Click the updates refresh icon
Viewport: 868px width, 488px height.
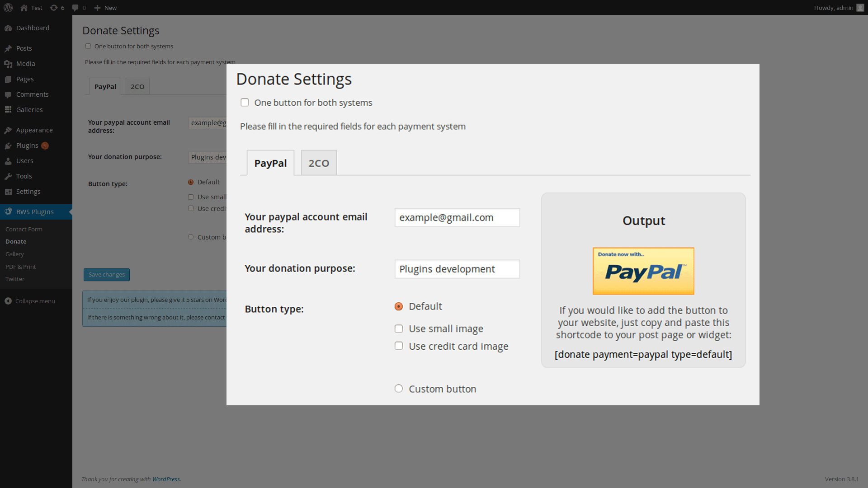pyautogui.click(x=53, y=8)
